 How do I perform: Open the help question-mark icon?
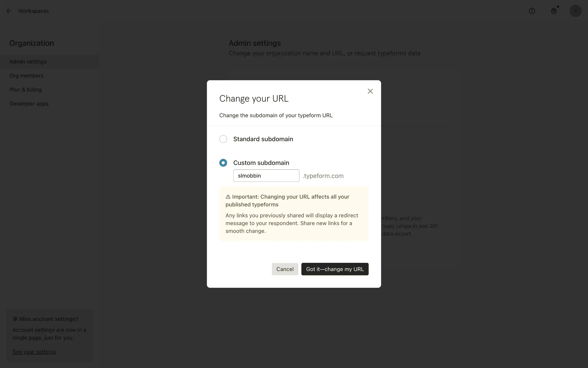click(x=532, y=11)
